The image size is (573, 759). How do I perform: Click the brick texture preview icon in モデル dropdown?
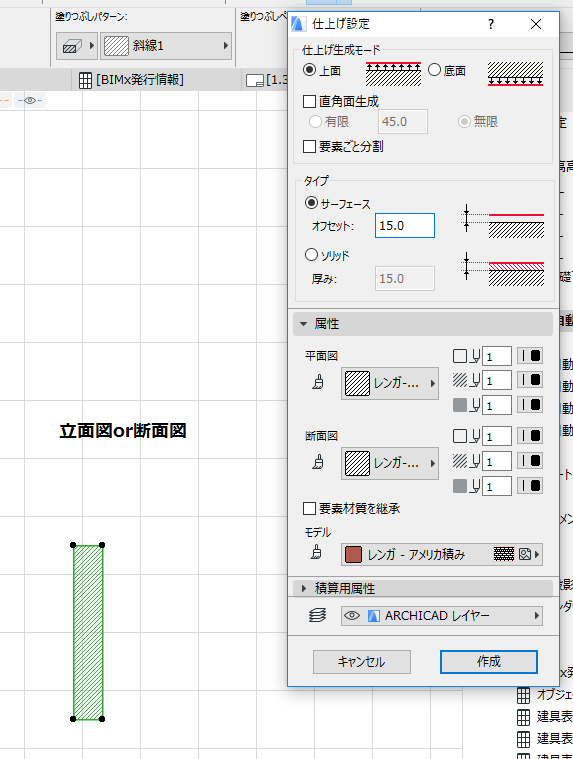pyautogui.click(x=503, y=554)
